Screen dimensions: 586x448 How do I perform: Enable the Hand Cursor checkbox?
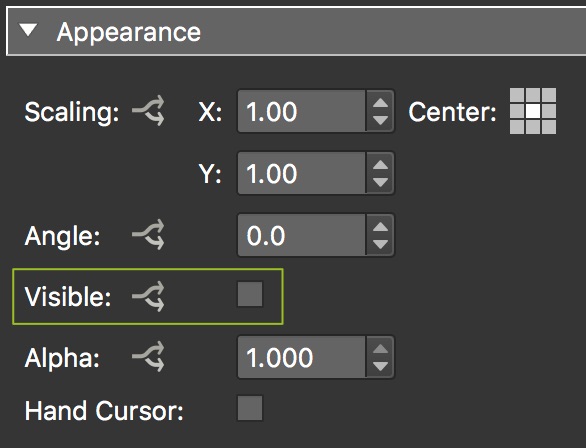[x=250, y=408]
